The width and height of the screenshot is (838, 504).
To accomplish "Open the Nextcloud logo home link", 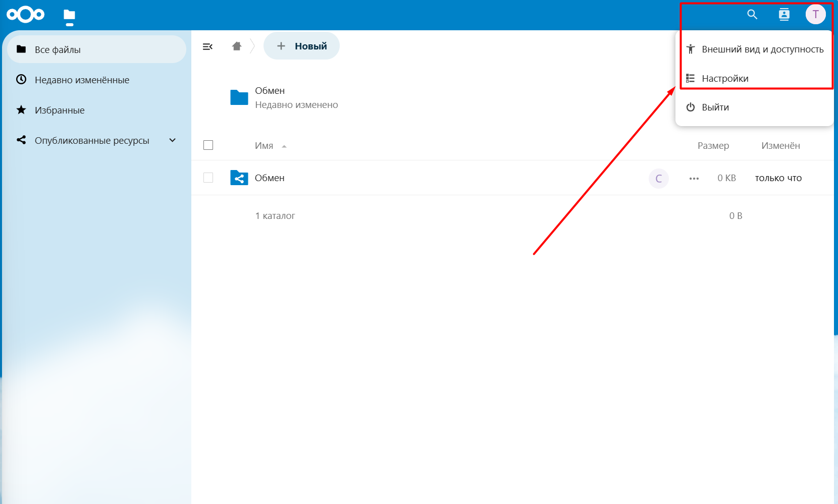I will 25,15.
